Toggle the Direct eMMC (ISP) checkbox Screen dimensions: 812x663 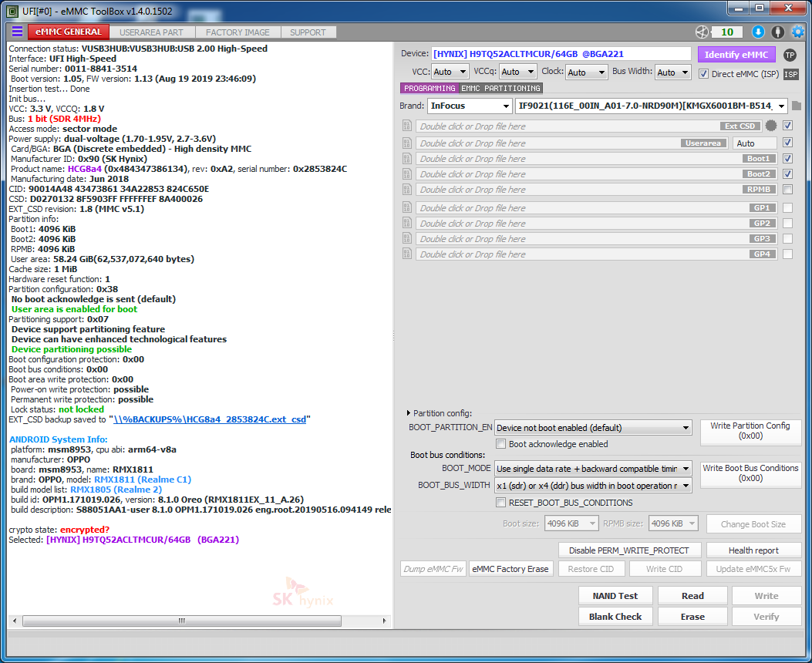(704, 74)
